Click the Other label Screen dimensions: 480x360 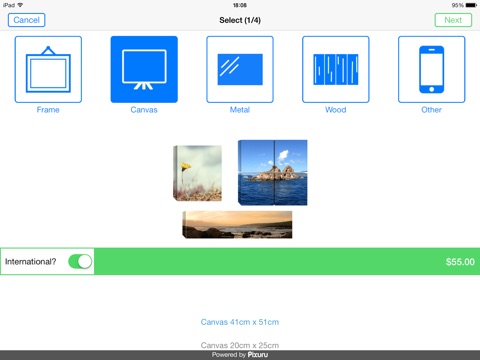431,110
